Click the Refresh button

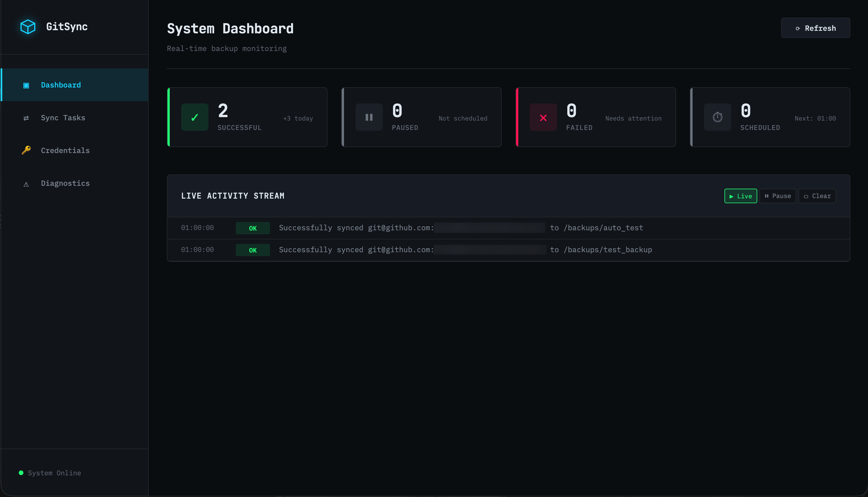pos(816,28)
